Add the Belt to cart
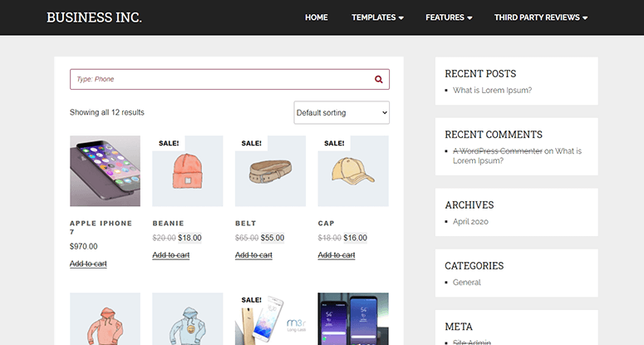 pos(253,255)
